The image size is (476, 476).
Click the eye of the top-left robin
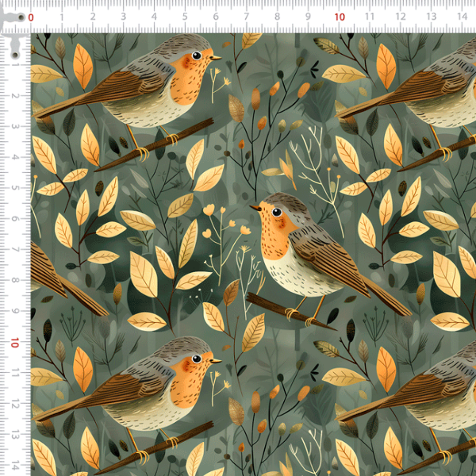pos(196,56)
